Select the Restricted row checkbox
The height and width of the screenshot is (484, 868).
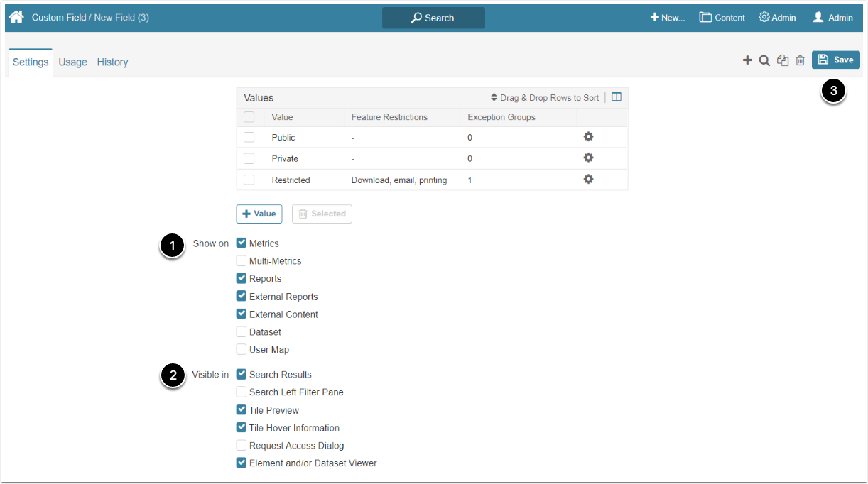click(x=249, y=180)
